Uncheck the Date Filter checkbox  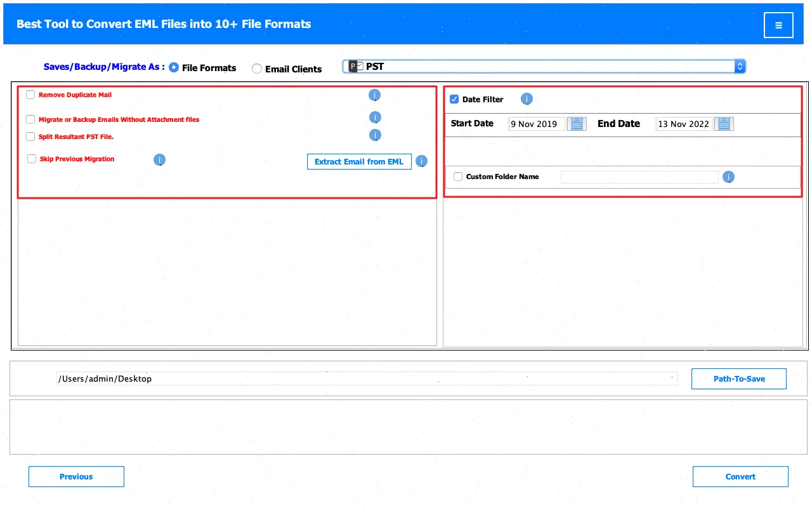tap(454, 99)
